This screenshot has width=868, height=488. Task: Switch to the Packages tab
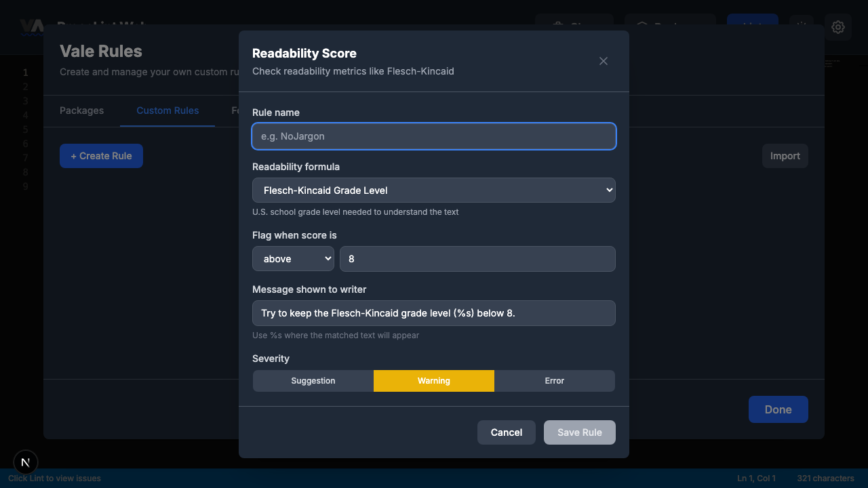click(x=81, y=110)
